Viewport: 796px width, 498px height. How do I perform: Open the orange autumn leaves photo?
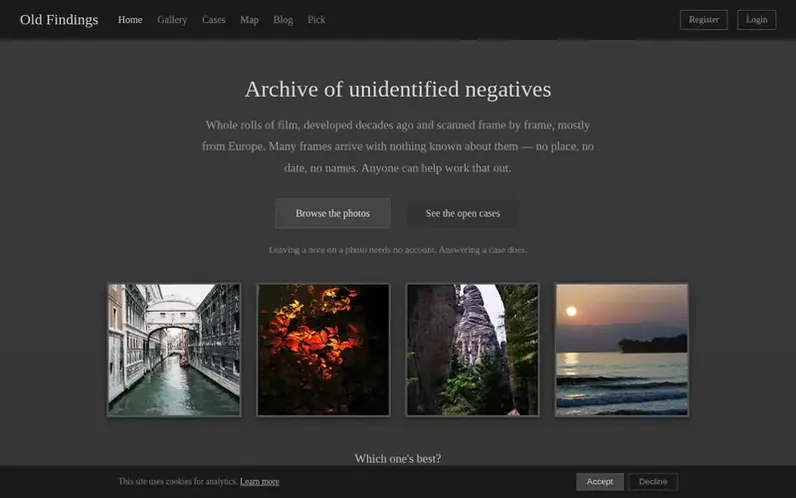[x=323, y=350]
